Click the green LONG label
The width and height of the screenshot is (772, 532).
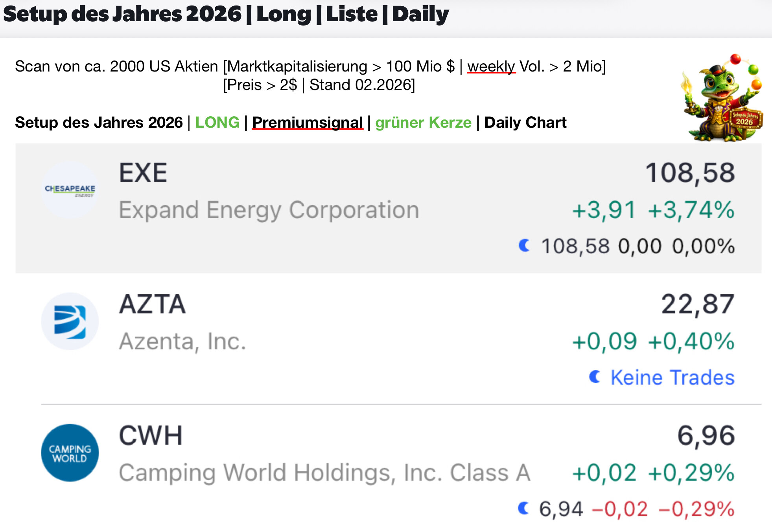click(x=217, y=123)
